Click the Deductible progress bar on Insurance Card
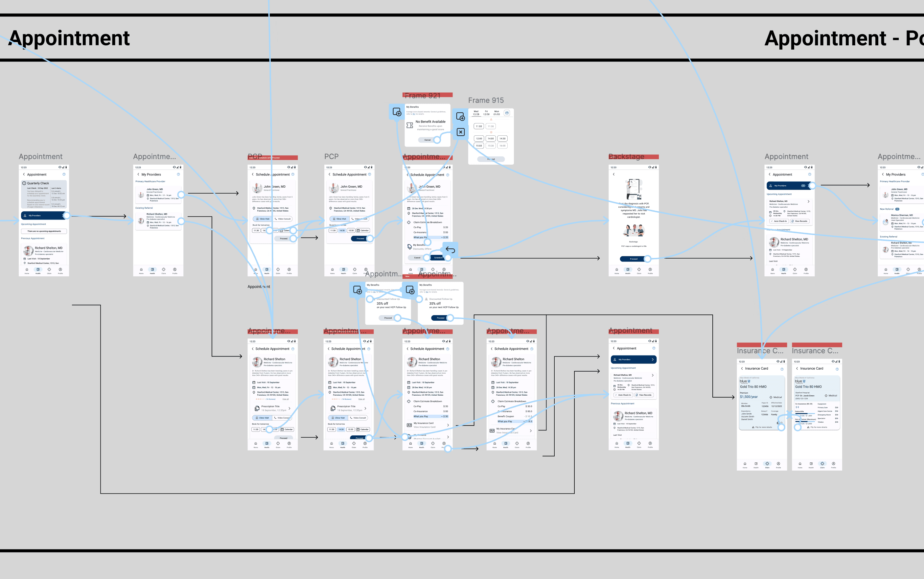This screenshot has height=579, width=924. coord(806,414)
